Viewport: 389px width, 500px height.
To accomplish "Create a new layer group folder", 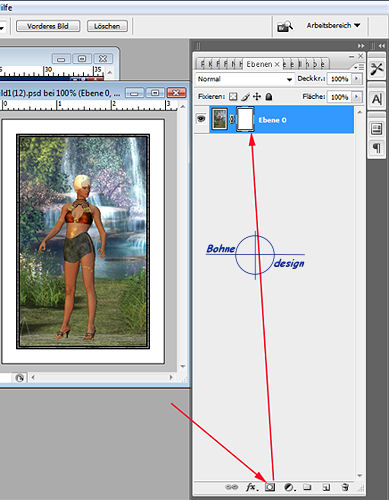I will point(307,487).
